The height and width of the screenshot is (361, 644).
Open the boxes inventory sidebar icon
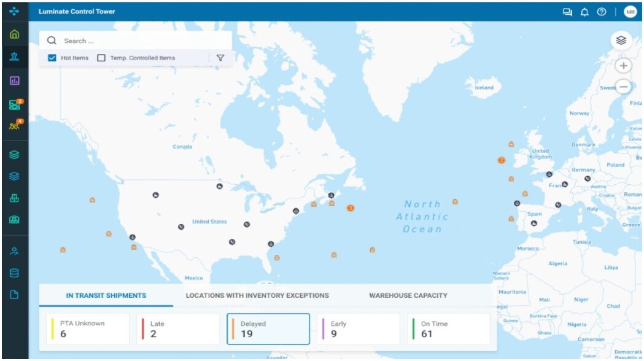14,198
